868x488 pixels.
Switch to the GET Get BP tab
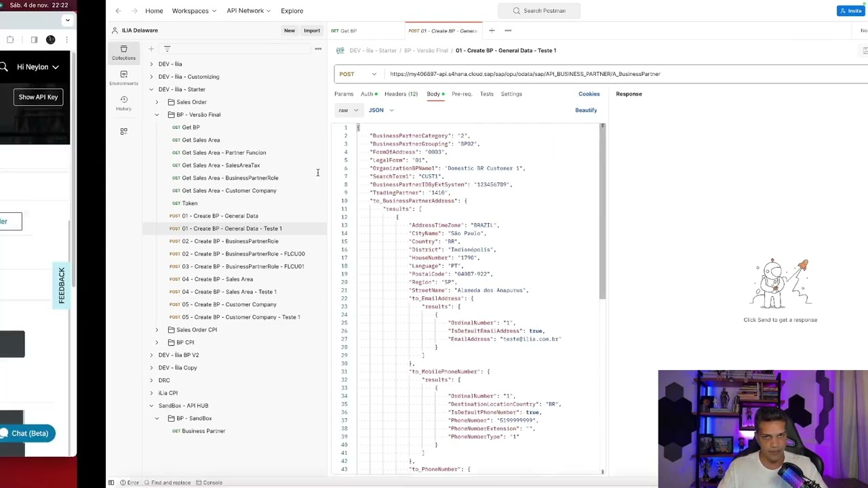(x=344, y=31)
